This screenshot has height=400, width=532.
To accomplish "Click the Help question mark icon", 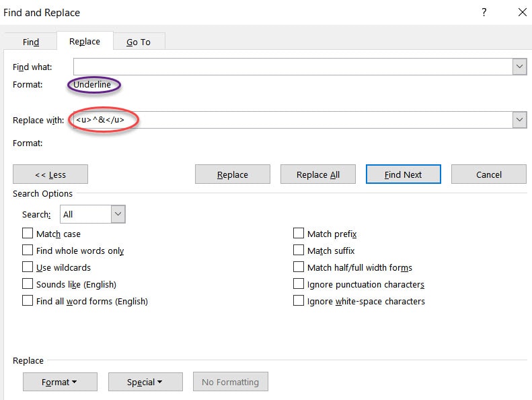I will [x=484, y=12].
